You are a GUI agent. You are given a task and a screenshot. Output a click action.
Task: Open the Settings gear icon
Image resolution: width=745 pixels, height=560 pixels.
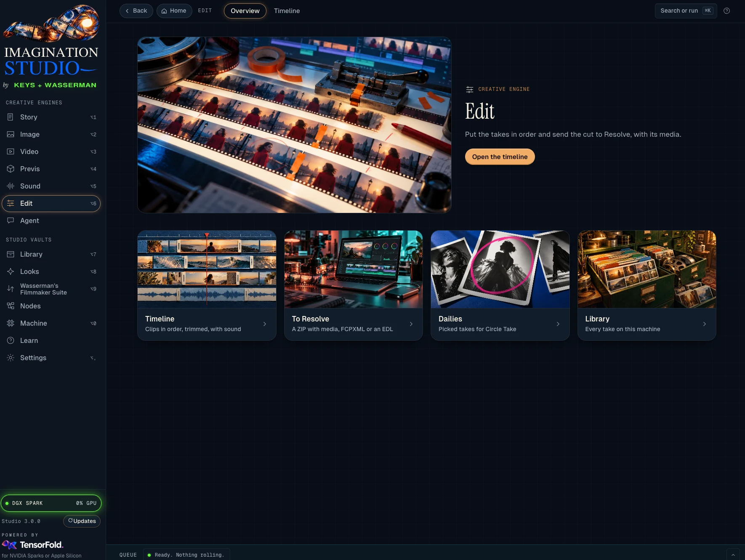pyautogui.click(x=11, y=358)
